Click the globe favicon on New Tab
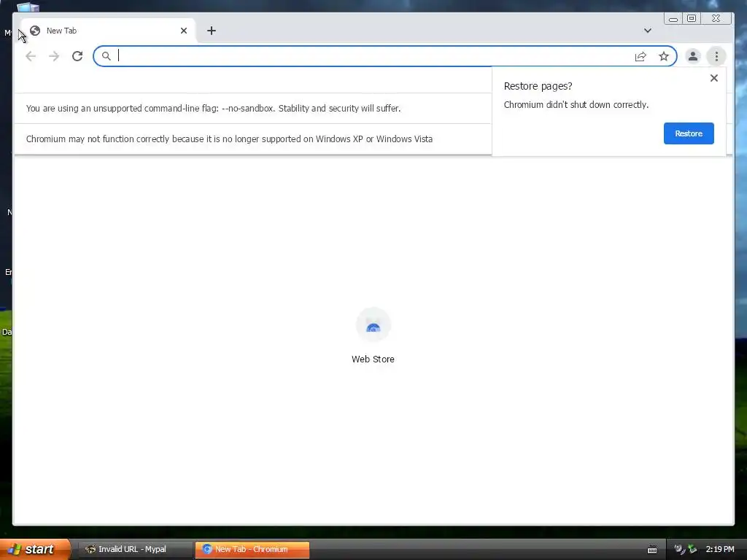Screen dimensions: 747x560 tap(35, 31)
